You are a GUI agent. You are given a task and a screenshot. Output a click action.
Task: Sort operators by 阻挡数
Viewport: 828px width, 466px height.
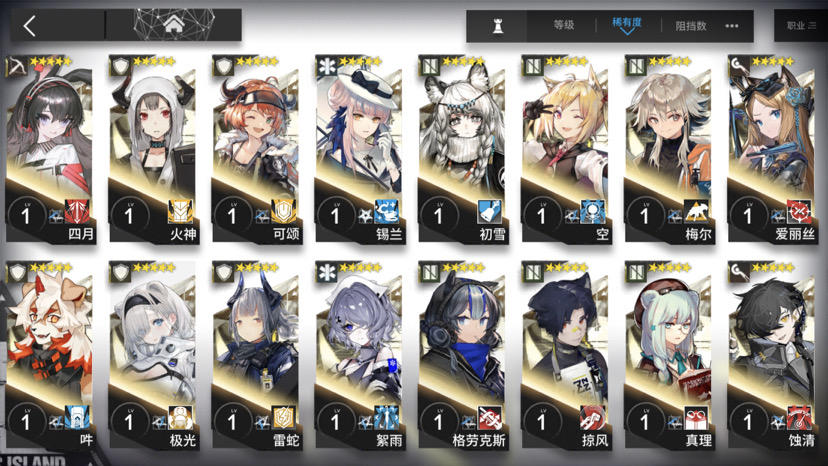[x=691, y=26]
